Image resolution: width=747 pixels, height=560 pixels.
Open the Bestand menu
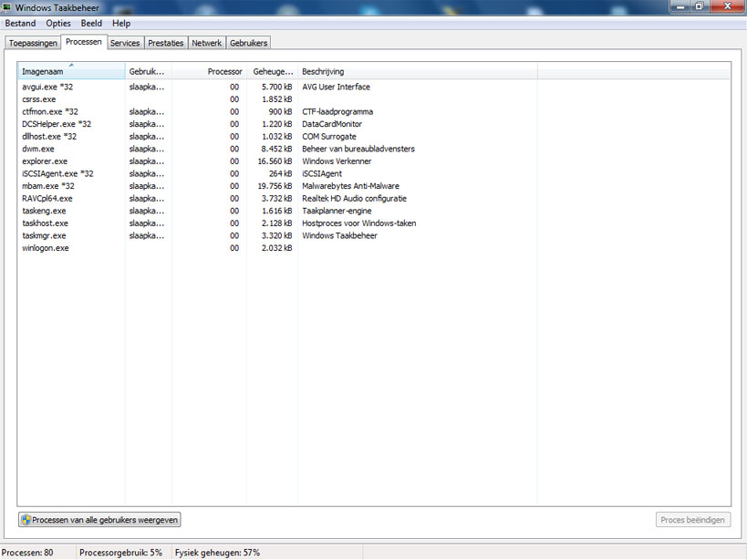(20, 24)
